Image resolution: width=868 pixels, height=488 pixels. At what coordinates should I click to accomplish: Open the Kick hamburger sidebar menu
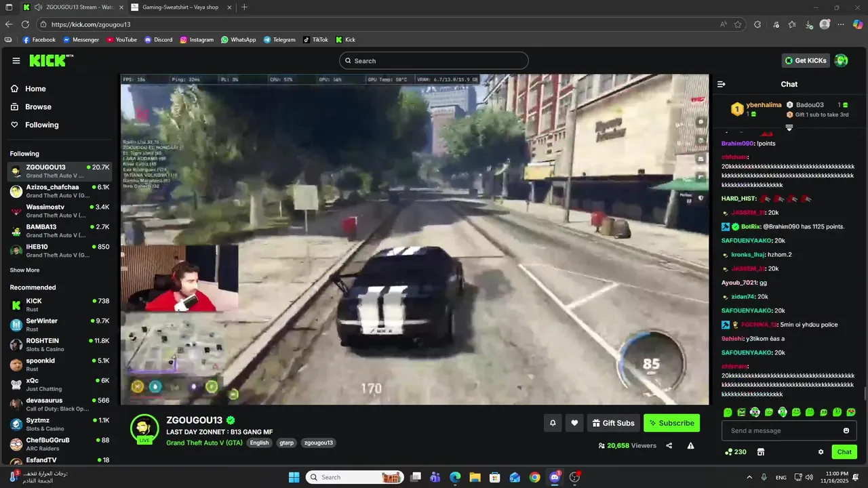[x=16, y=61]
